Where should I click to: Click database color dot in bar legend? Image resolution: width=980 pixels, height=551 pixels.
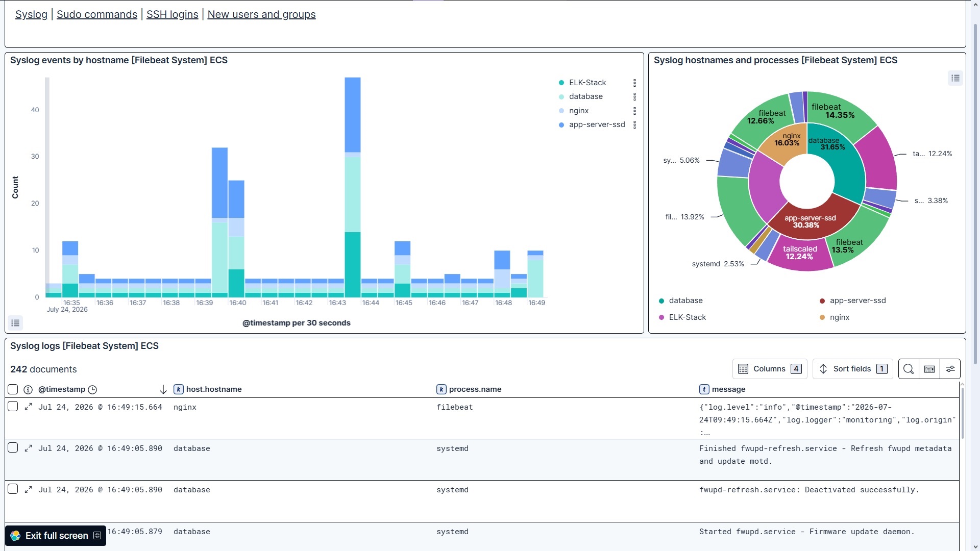tap(561, 96)
